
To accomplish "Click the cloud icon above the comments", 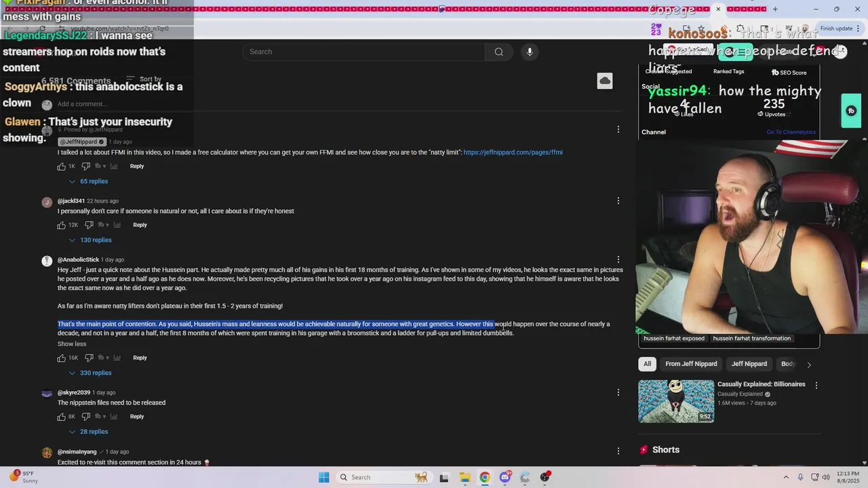I will 605,81.
